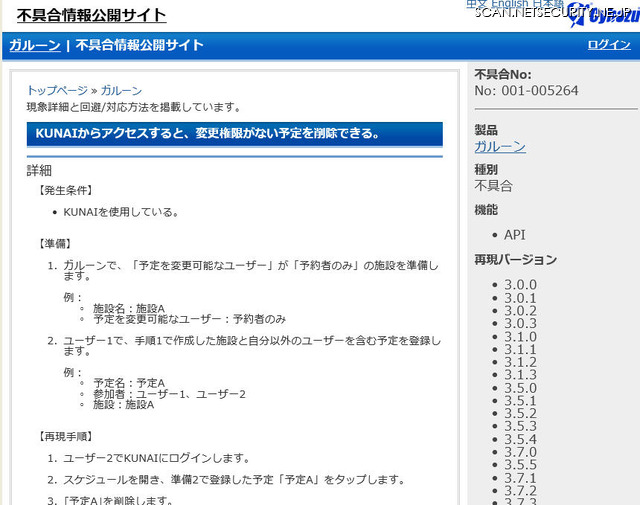Click ガルーン in the blue navigation bar
Screen dimensions: 640x505
click(34, 45)
